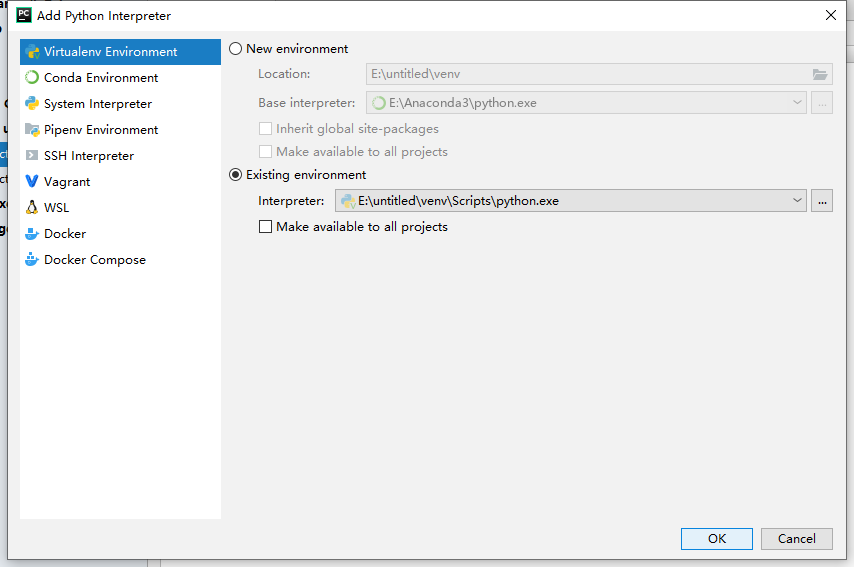854x567 pixels.
Task: Browse interpreter with the ellipsis button
Action: tap(822, 200)
